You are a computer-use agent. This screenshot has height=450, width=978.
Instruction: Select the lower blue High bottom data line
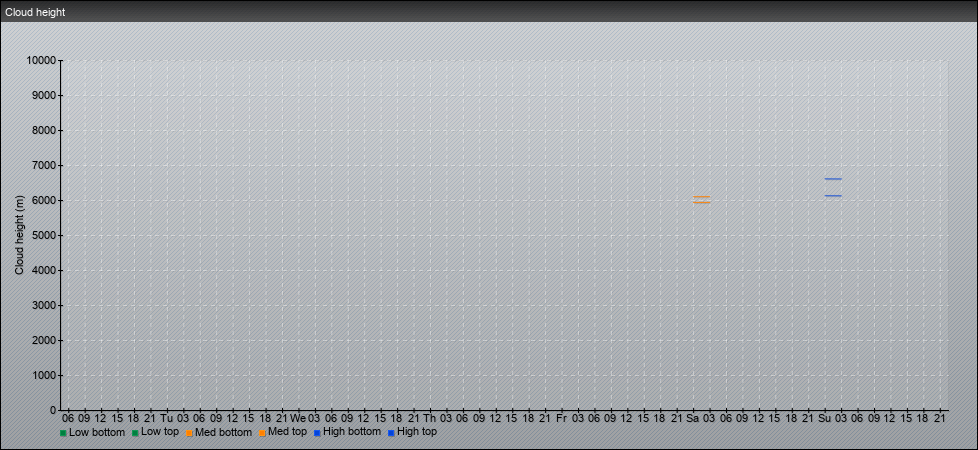(833, 196)
